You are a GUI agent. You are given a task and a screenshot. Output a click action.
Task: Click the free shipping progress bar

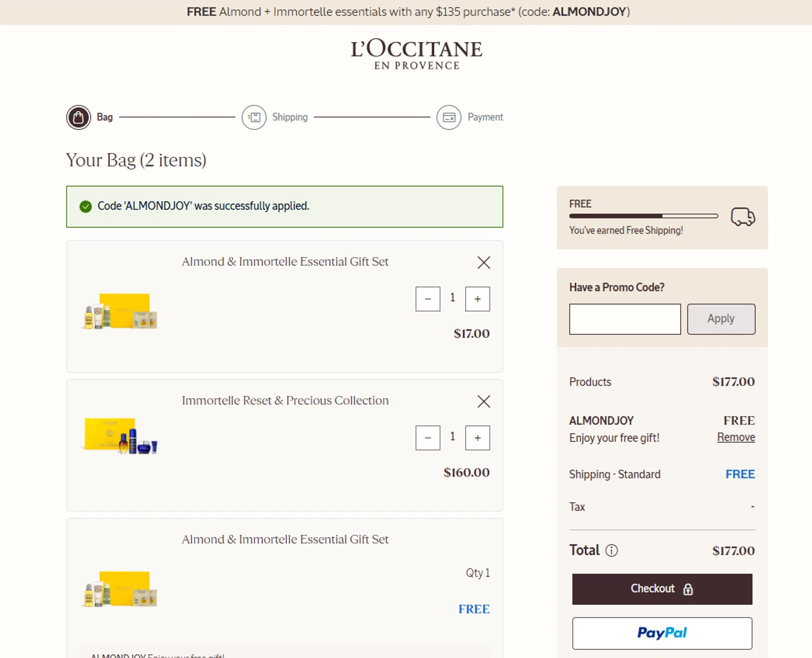(644, 216)
